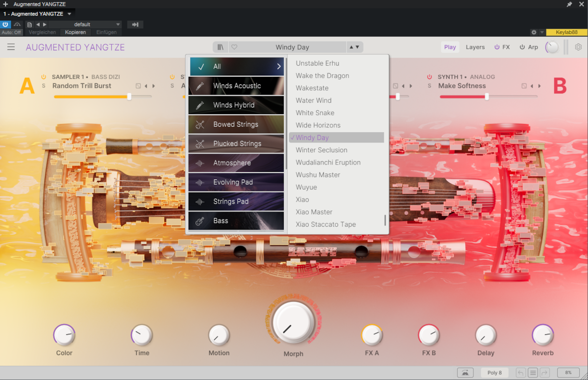The height and width of the screenshot is (380, 588).
Task: Toggle the Sampler 1 power button
Action: [x=44, y=77]
